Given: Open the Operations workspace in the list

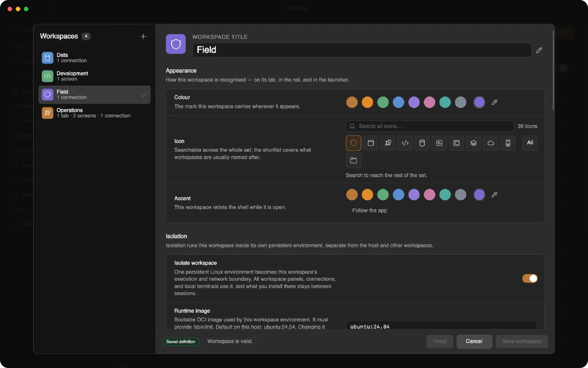Looking at the screenshot, I should (x=95, y=113).
